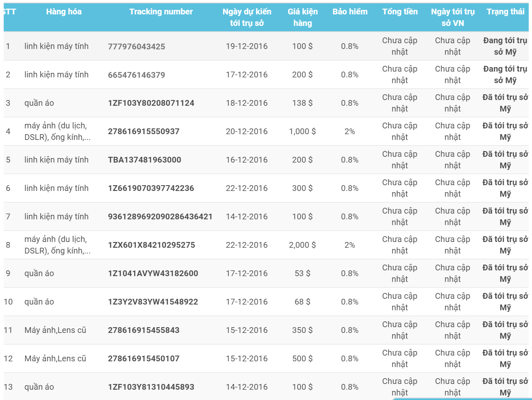Click the 2,000 $ package value
This screenshot has height=400, width=532.
[302, 245]
